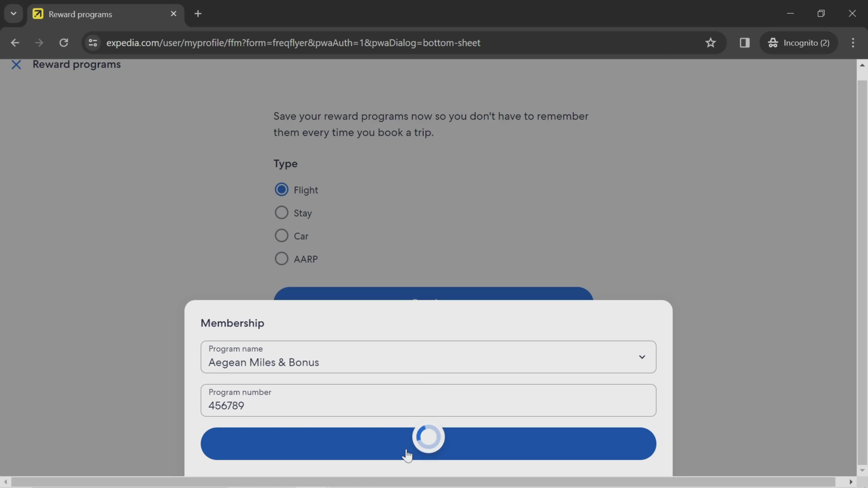Click the browser back arrow
The height and width of the screenshot is (488, 868).
[x=15, y=43]
